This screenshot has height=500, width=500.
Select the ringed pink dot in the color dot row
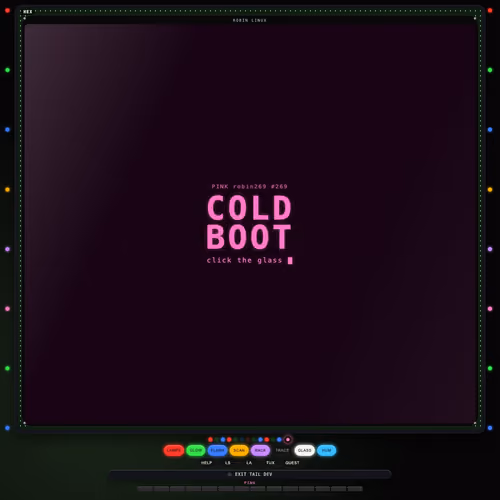point(288,440)
